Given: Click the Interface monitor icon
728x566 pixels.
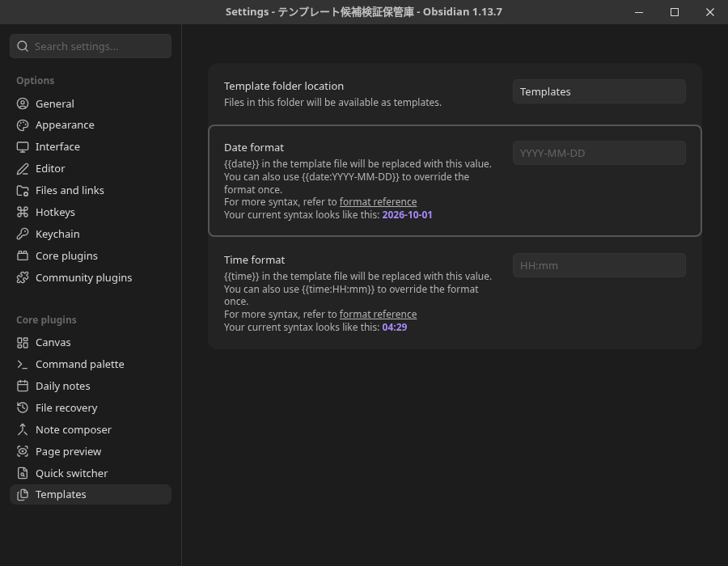Looking at the screenshot, I should click(x=23, y=147).
